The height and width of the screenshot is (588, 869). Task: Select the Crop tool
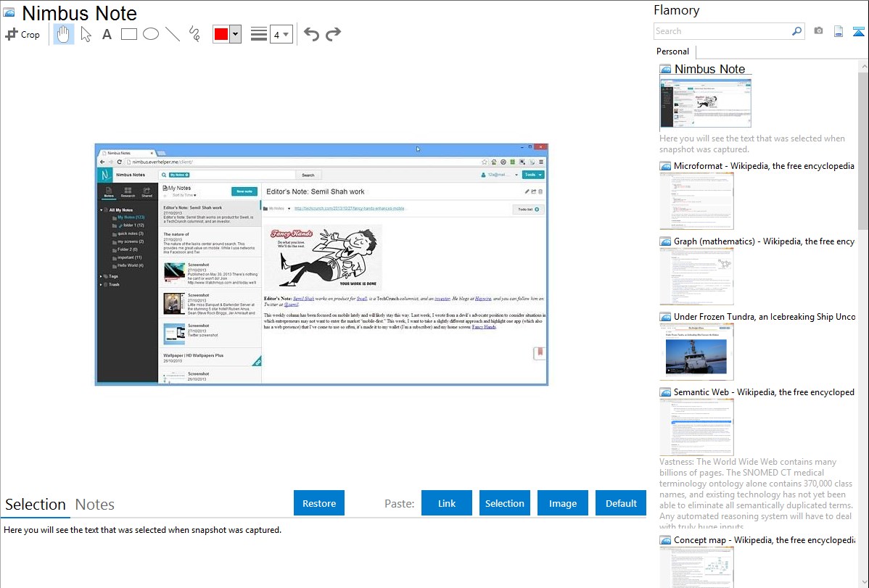click(22, 34)
